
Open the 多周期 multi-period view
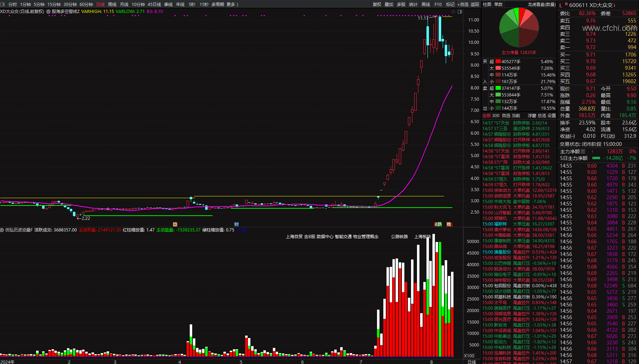tap(217, 4)
